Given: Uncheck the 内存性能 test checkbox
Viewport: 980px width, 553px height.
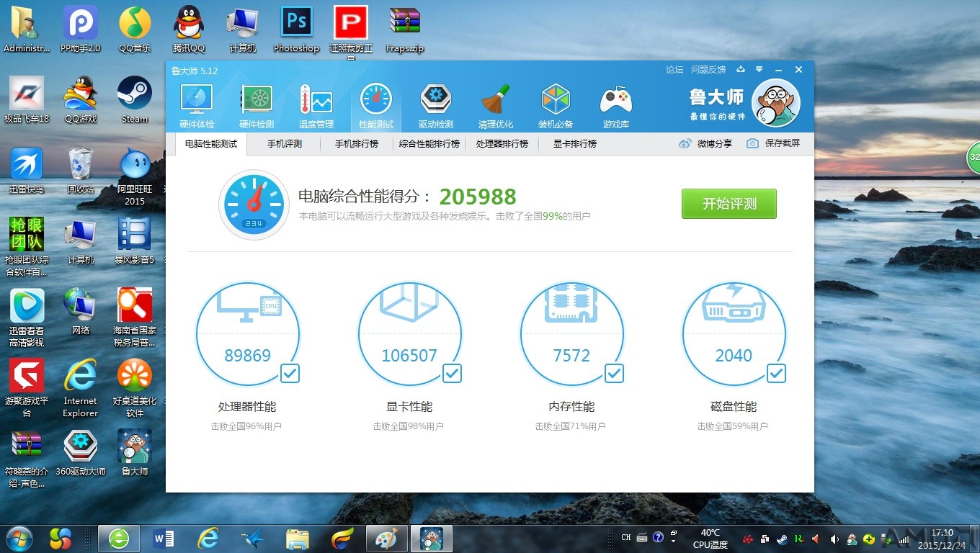Looking at the screenshot, I should point(614,373).
